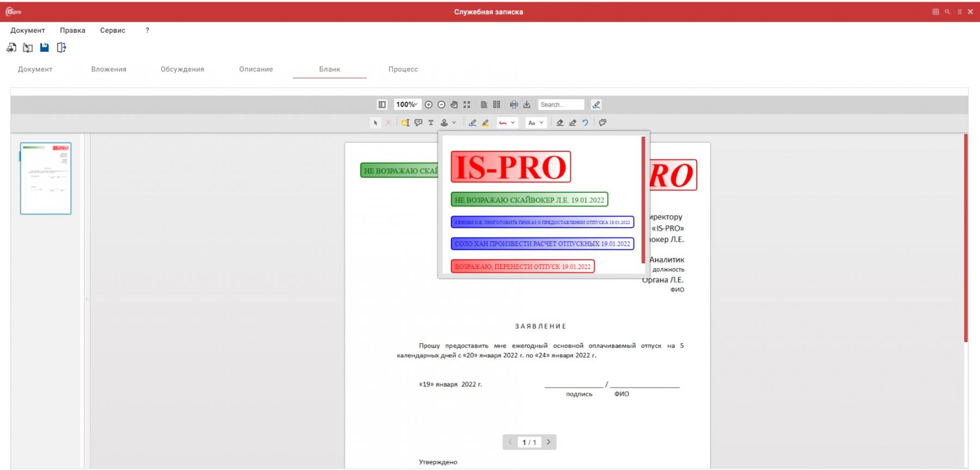Open the comments panel icon
Image resolution: width=980 pixels, height=470 pixels.
tap(603, 123)
